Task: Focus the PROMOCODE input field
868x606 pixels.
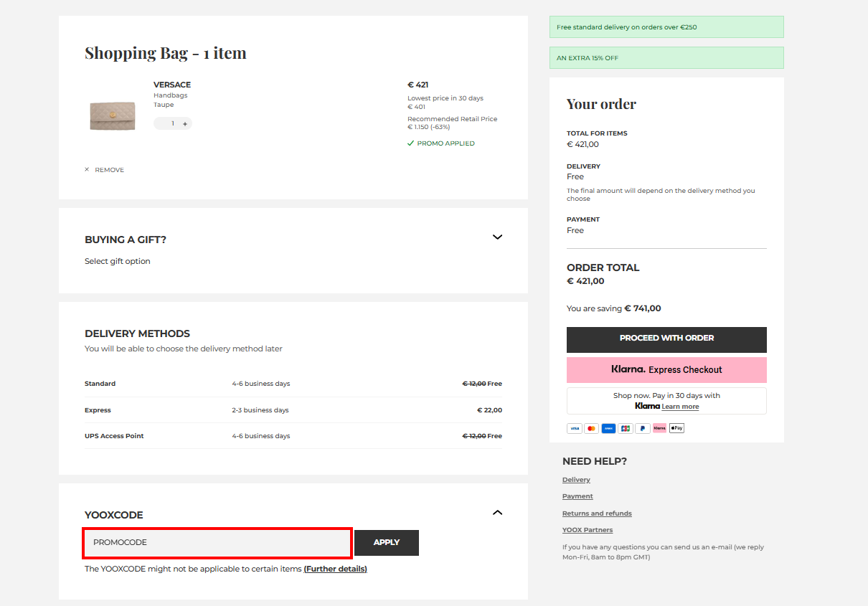Action: (x=217, y=543)
